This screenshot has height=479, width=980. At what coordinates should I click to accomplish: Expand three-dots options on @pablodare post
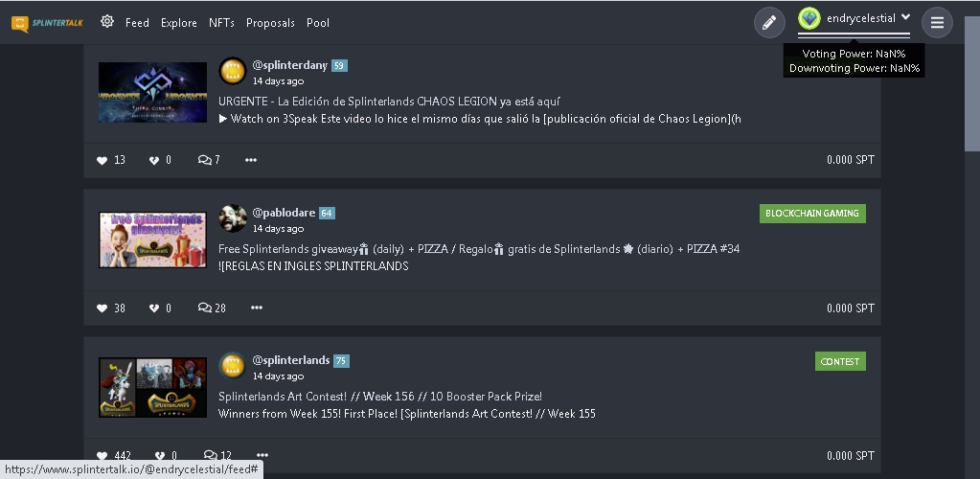click(256, 308)
